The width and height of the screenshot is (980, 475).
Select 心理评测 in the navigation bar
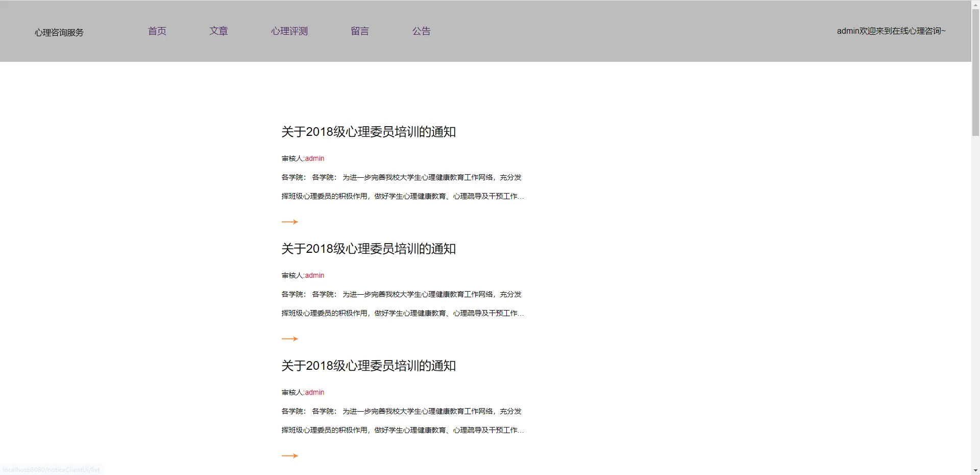coord(288,31)
